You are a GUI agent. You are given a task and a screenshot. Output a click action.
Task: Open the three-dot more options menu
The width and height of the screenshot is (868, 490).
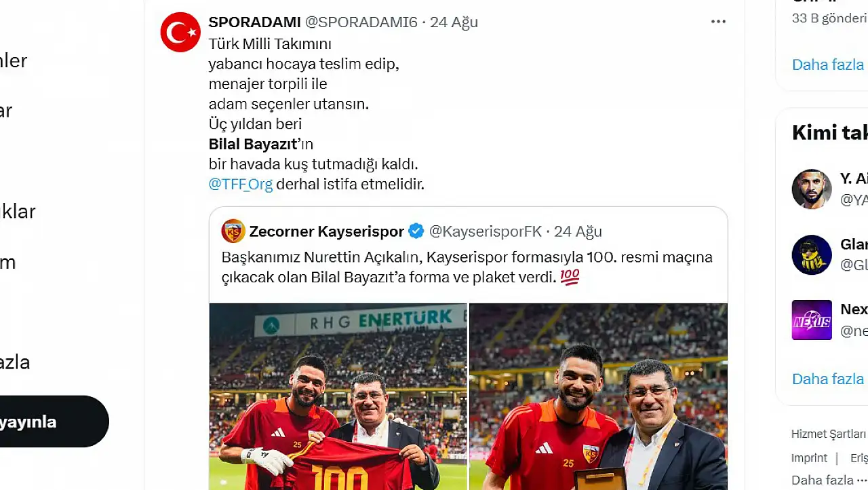point(718,22)
